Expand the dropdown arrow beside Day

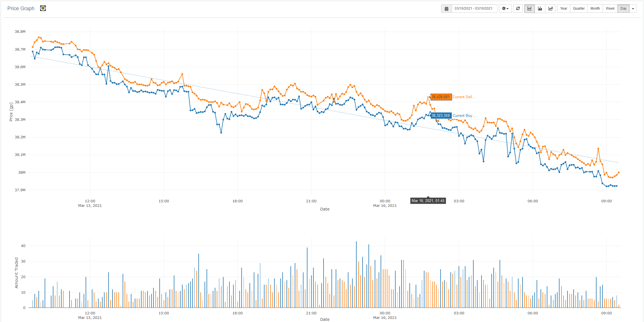(633, 8)
